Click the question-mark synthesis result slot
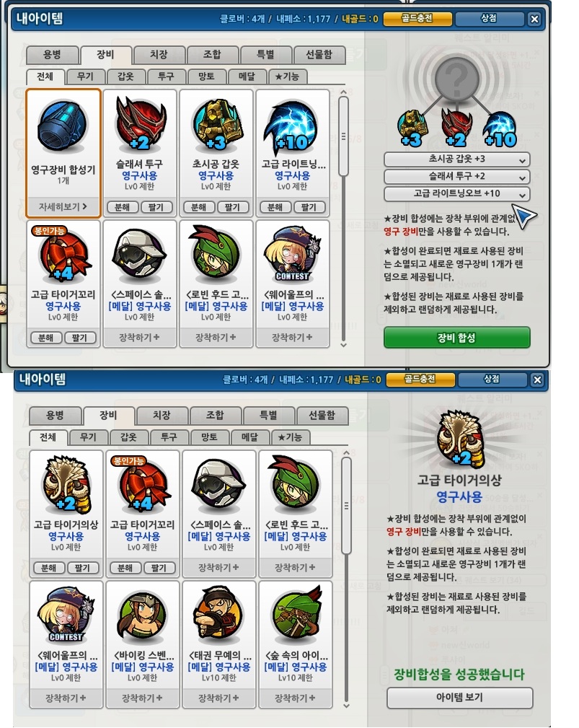The image size is (579, 728). tap(456, 79)
